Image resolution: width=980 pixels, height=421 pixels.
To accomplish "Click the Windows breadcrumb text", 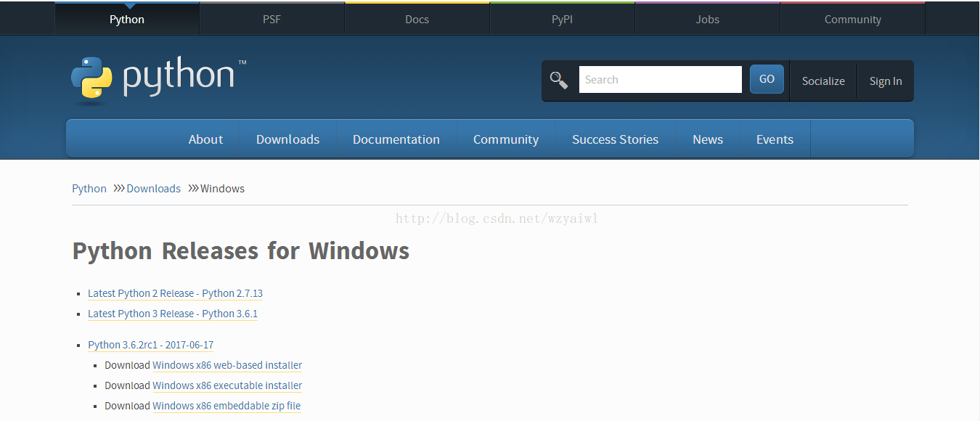I will tap(222, 189).
